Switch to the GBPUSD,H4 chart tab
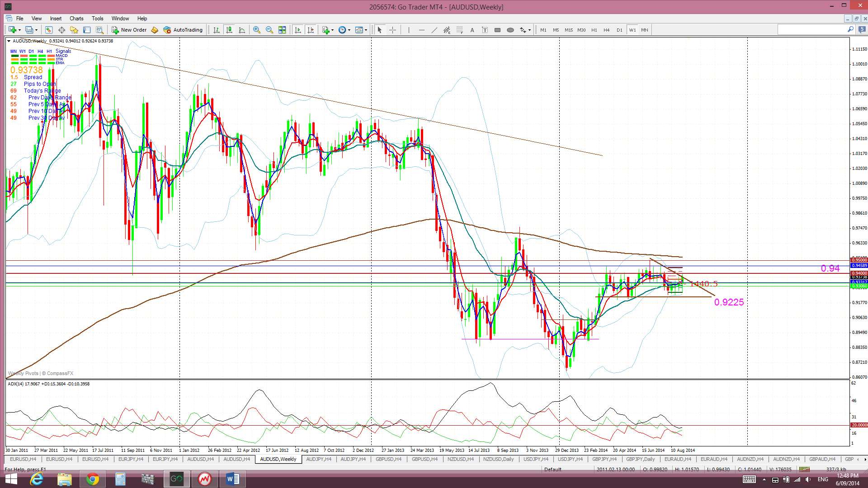The image size is (868, 488). [x=388, y=459]
